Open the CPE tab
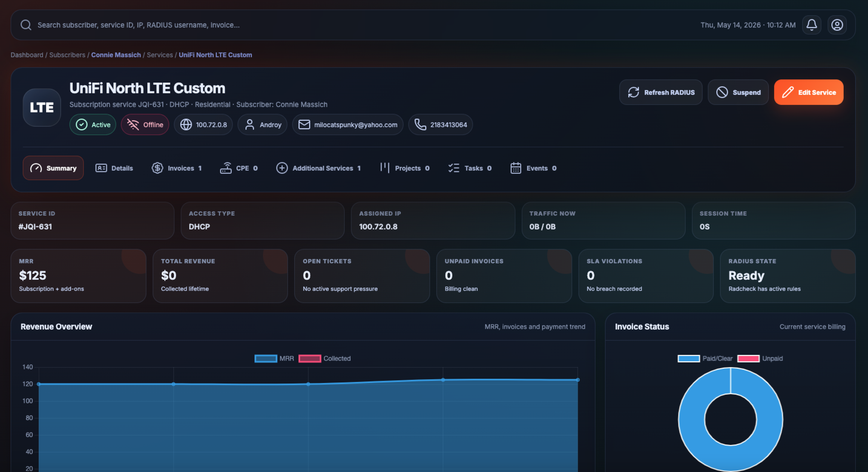 (x=239, y=168)
